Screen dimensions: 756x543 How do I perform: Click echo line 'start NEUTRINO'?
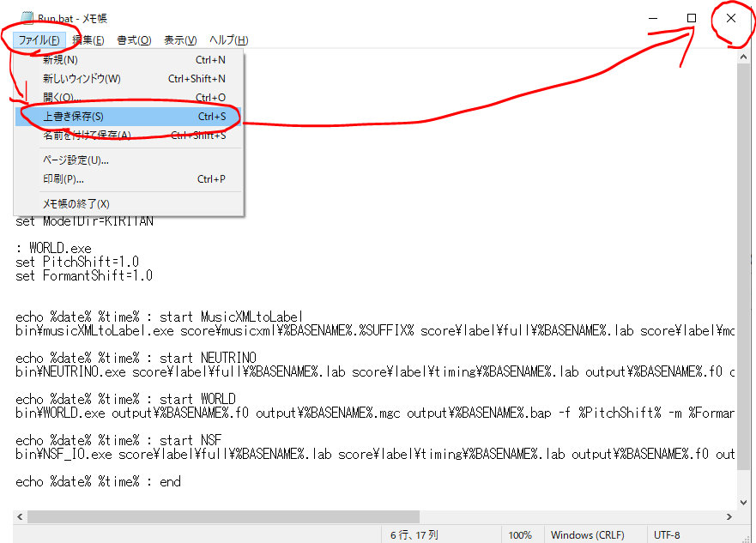pos(136,358)
